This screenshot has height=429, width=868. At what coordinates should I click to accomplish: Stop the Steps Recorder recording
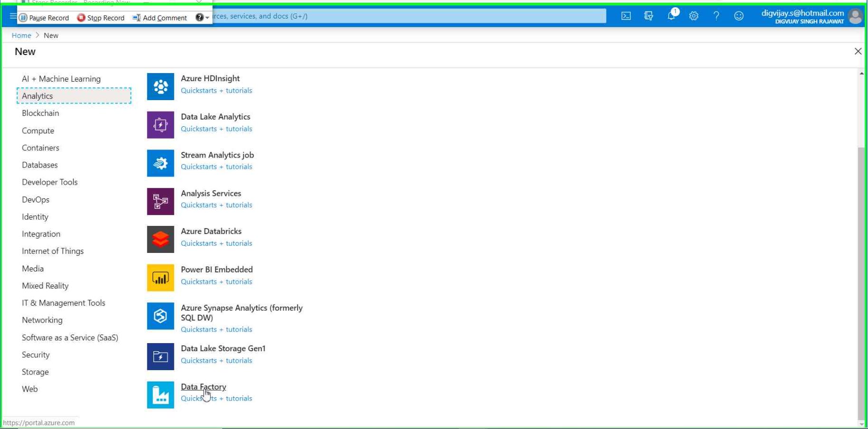[101, 18]
